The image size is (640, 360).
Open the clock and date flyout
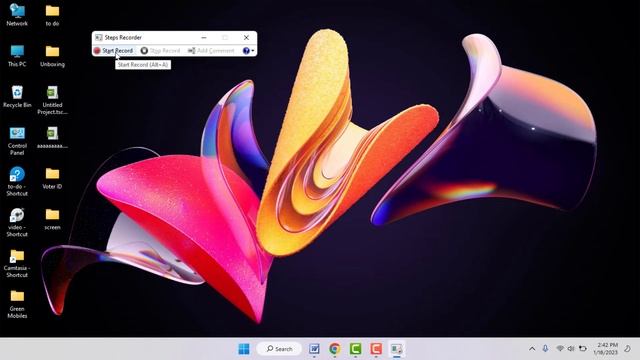pyautogui.click(x=606, y=349)
